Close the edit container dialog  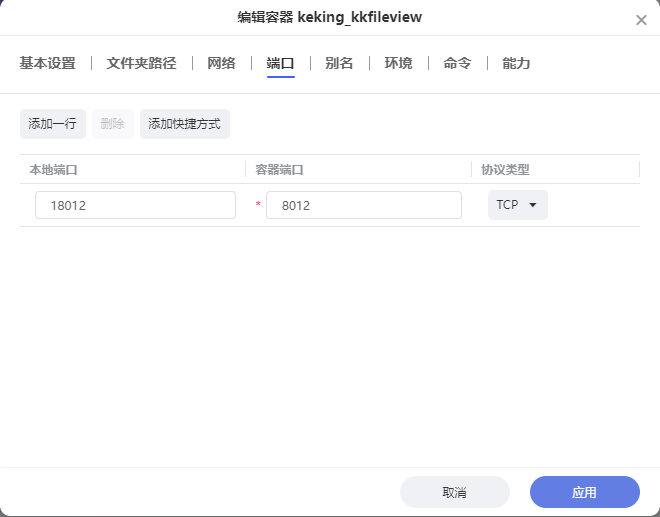point(641,20)
